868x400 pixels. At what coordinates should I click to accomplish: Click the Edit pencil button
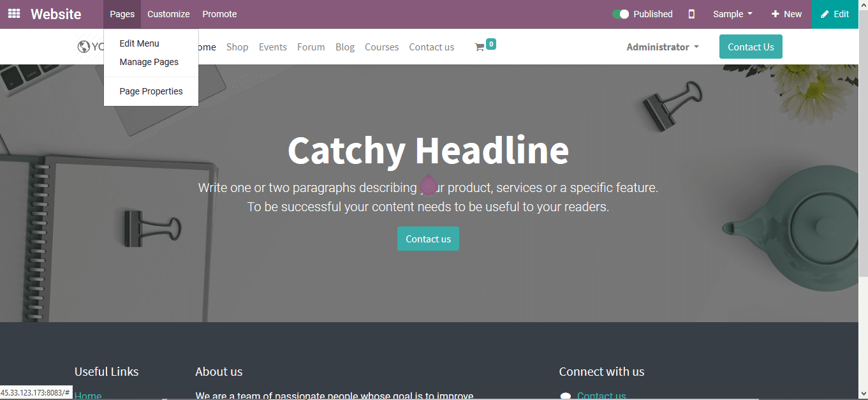pos(834,13)
